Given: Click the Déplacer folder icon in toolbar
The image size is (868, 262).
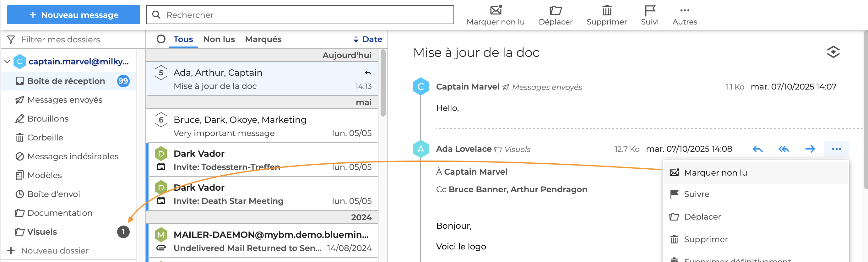Looking at the screenshot, I should click(x=555, y=10).
